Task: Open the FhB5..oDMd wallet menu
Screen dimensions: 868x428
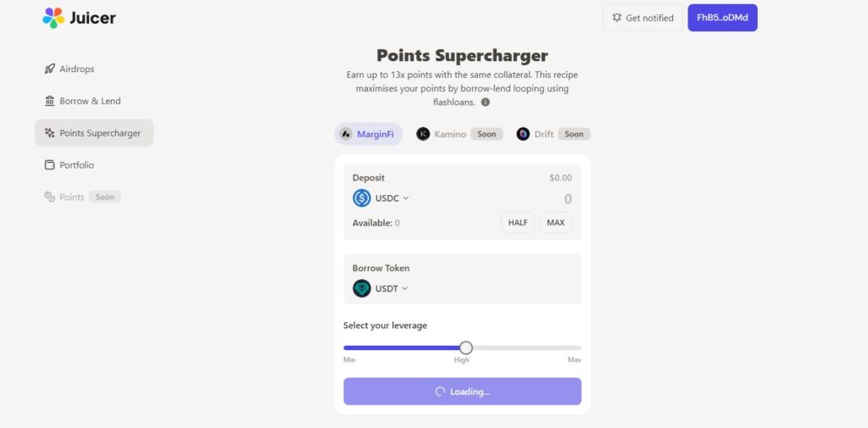Action: (x=722, y=18)
